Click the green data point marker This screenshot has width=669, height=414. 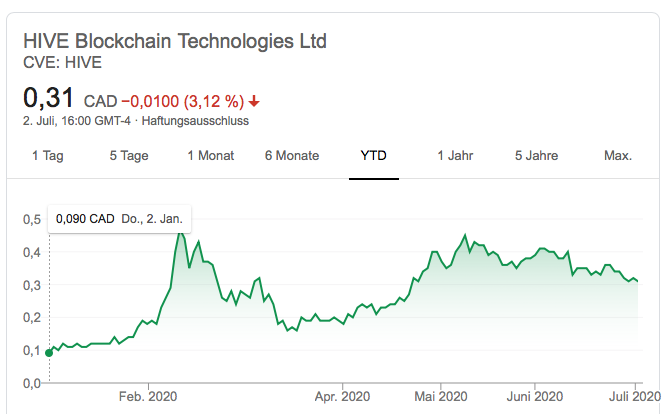[49, 353]
